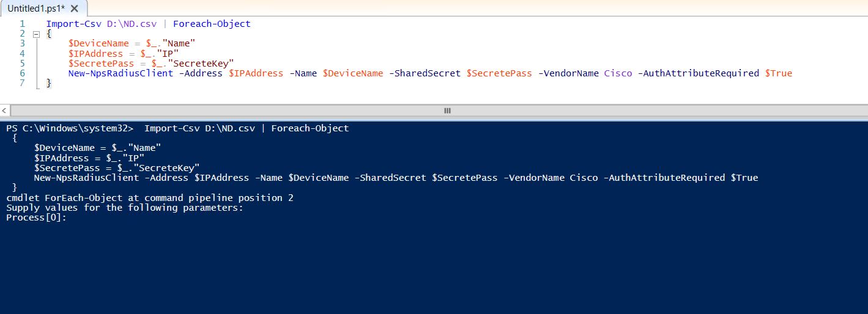Click "SecreteKey" string on editor line 5
Viewport: 868px width, 314px height.
point(201,64)
